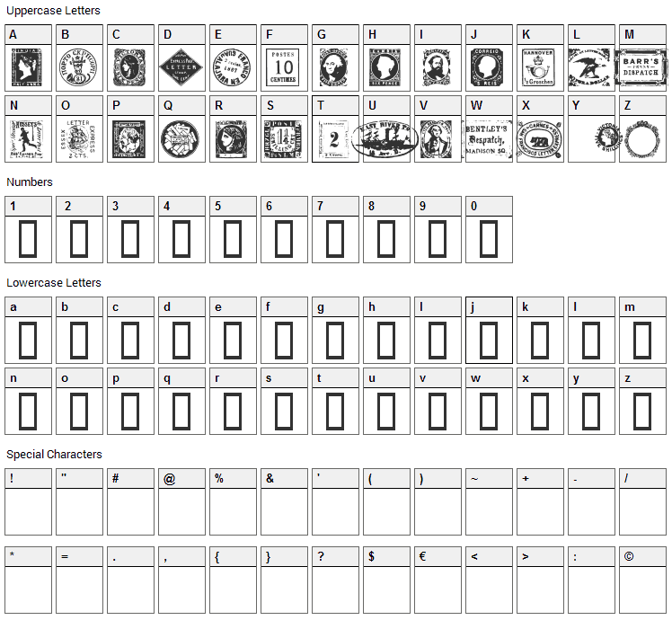672x620 pixels.
Task: Select the percent sign character cell
Action: pyautogui.click(x=233, y=501)
